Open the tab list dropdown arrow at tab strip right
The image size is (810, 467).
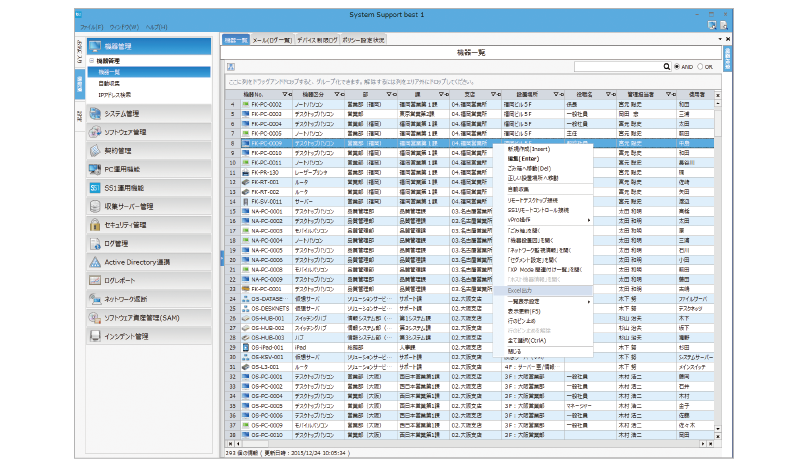[720, 39]
